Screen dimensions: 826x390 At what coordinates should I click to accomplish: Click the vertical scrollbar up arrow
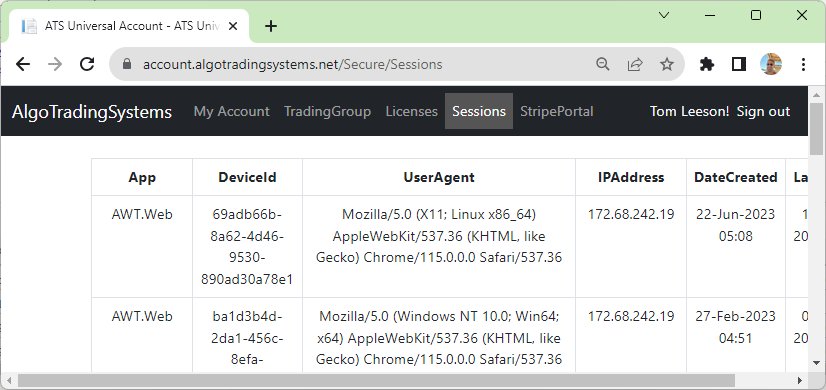[x=817, y=95]
